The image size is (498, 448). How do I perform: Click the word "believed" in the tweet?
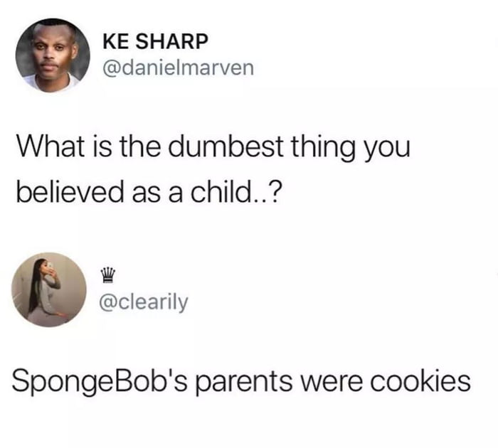pyautogui.click(x=70, y=193)
